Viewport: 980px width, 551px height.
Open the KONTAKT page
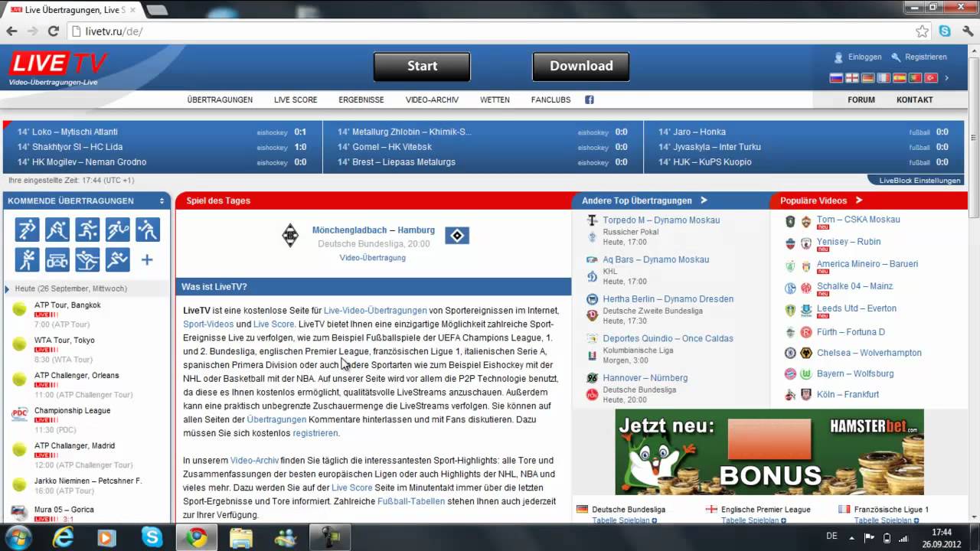(x=915, y=99)
